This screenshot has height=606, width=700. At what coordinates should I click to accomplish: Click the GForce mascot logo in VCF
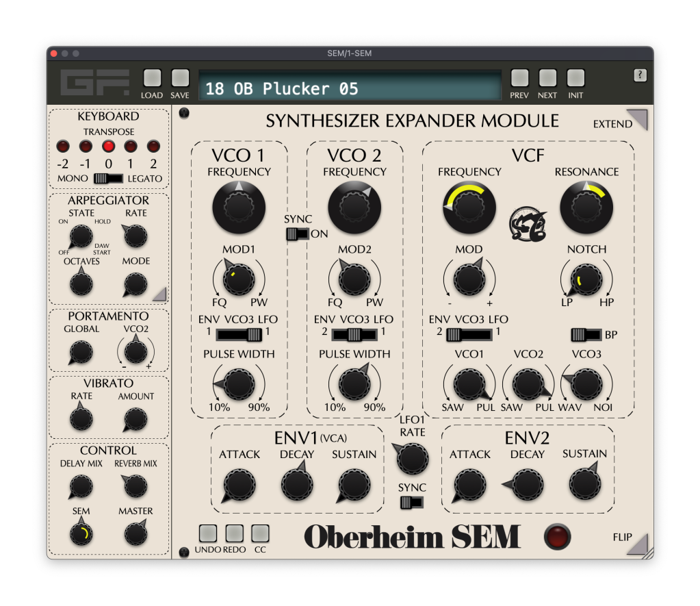pyautogui.click(x=528, y=224)
